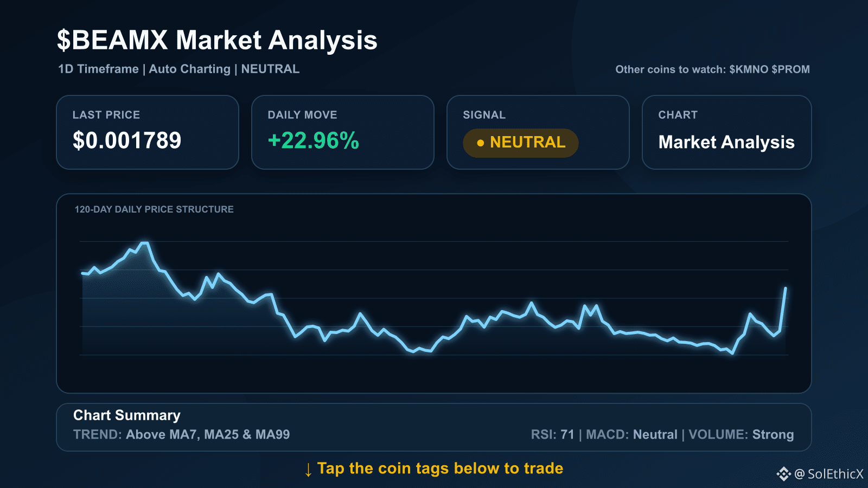Viewport: 868px width, 488px height.
Task: Click the Chart Summary heading
Action: pyautogui.click(x=127, y=415)
